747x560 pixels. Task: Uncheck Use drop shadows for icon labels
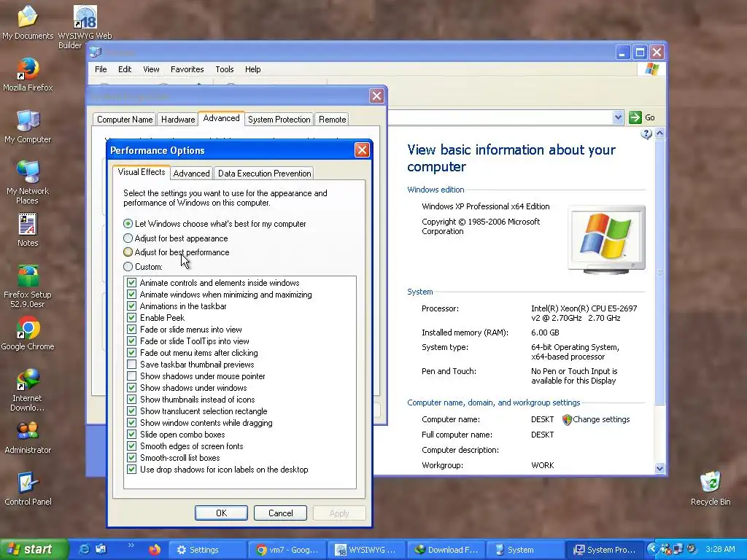click(132, 470)
